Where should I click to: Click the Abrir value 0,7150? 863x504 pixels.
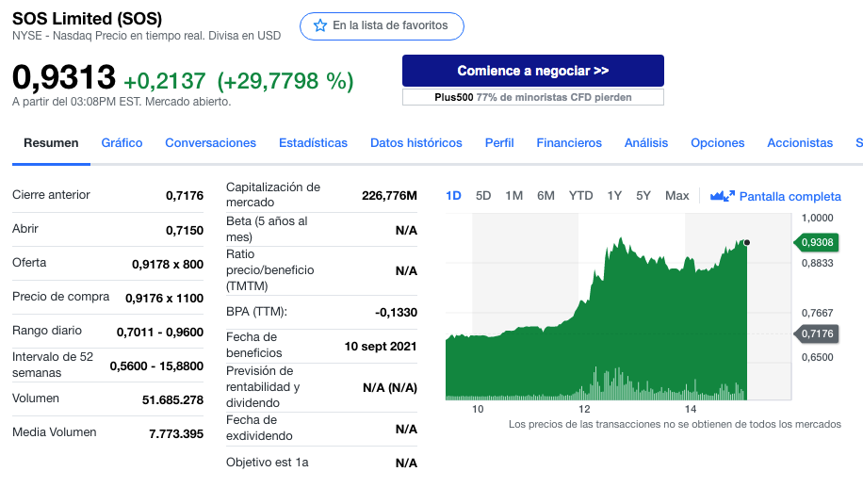click(185, 230)
